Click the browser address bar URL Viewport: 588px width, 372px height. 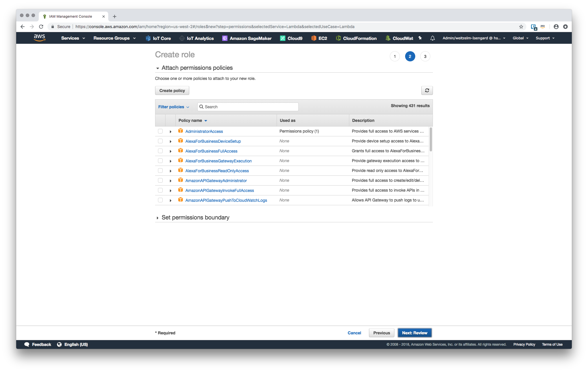point(215,27)
